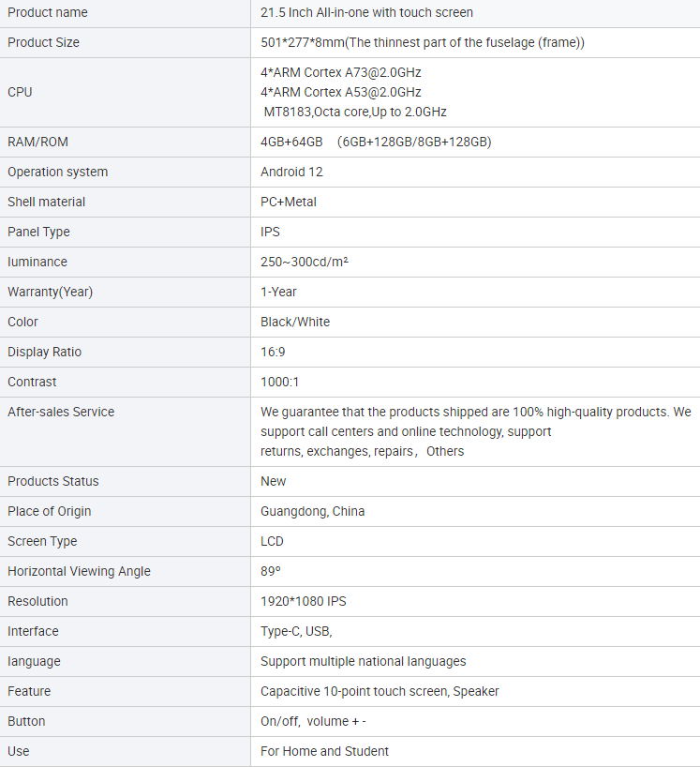Click the 1000:1 contrast value
Image resolution: width=700 pixels, height=767 pixels.
[279, 382]
